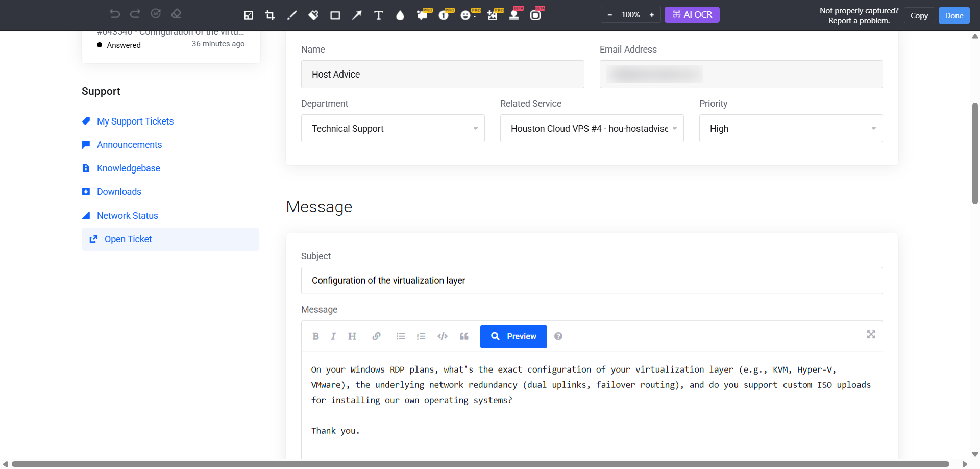Select the PRO callout bubble tool
This screenshot has width=980, height=469.
pyautogui.click(x=423, y=14)
